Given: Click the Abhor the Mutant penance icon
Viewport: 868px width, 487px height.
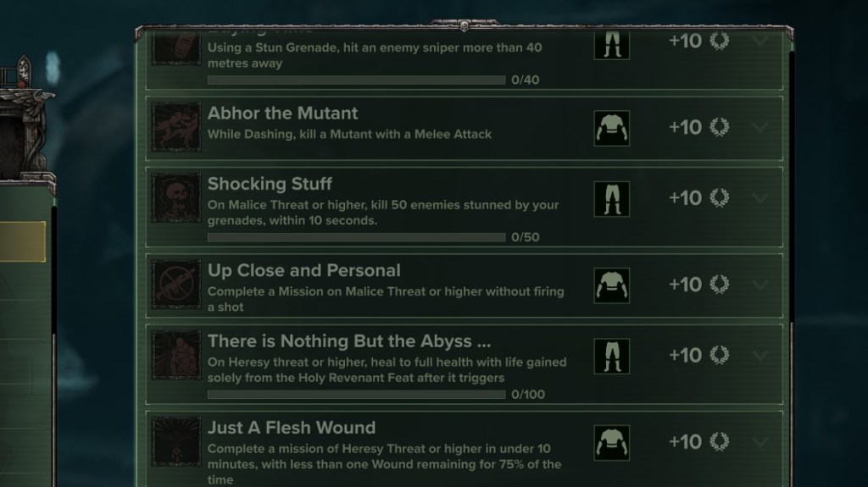Looking at the screenshot, I should point(176,127).
